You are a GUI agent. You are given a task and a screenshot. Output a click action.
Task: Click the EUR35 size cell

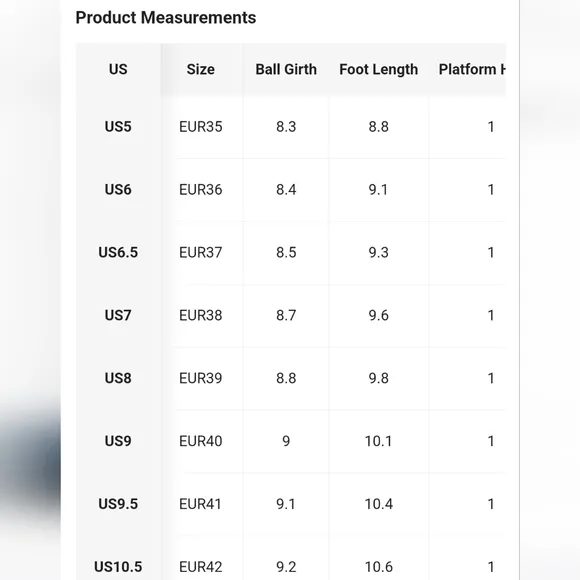coord(200,127)
